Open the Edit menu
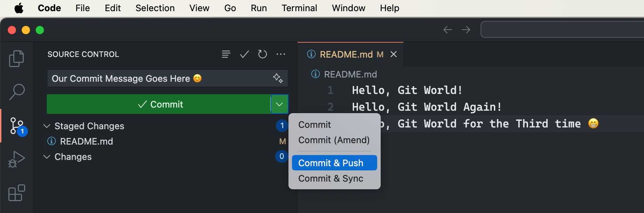Viewport: 644px width, 213px height. (x=113, y=8)
